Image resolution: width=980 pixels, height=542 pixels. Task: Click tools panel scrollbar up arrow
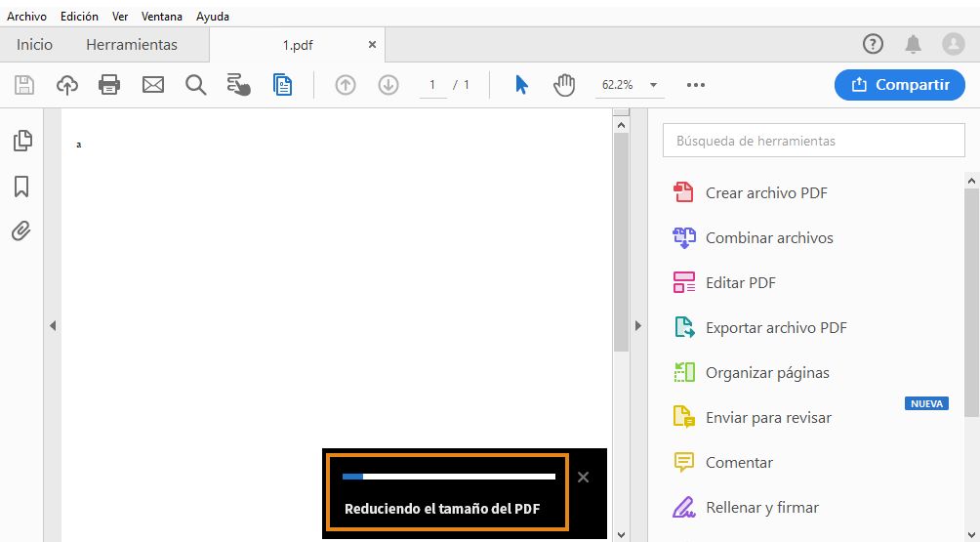coord(971,181)
